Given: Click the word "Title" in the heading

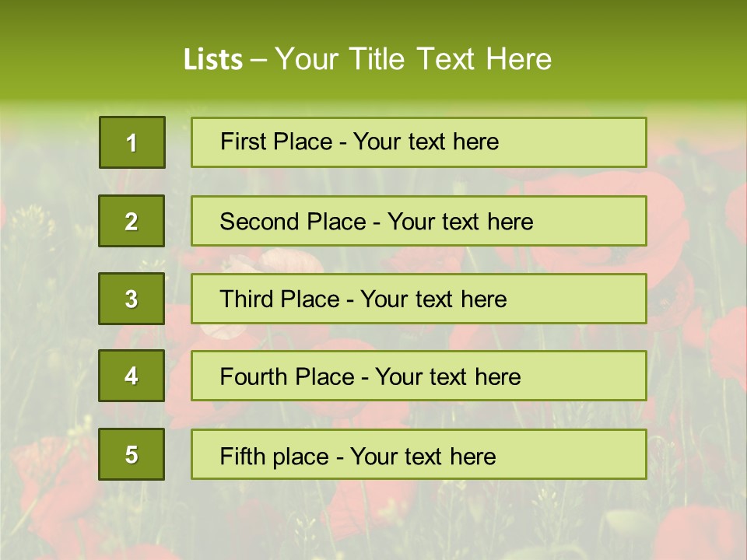Looking at the screenshot, I should tap(377, 59).
